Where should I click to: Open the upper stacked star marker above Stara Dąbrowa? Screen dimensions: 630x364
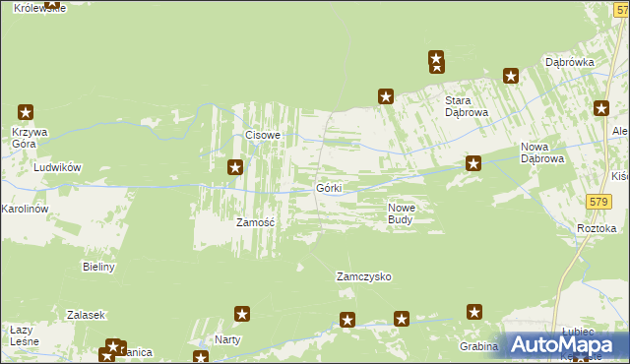[x=436, y=58]
